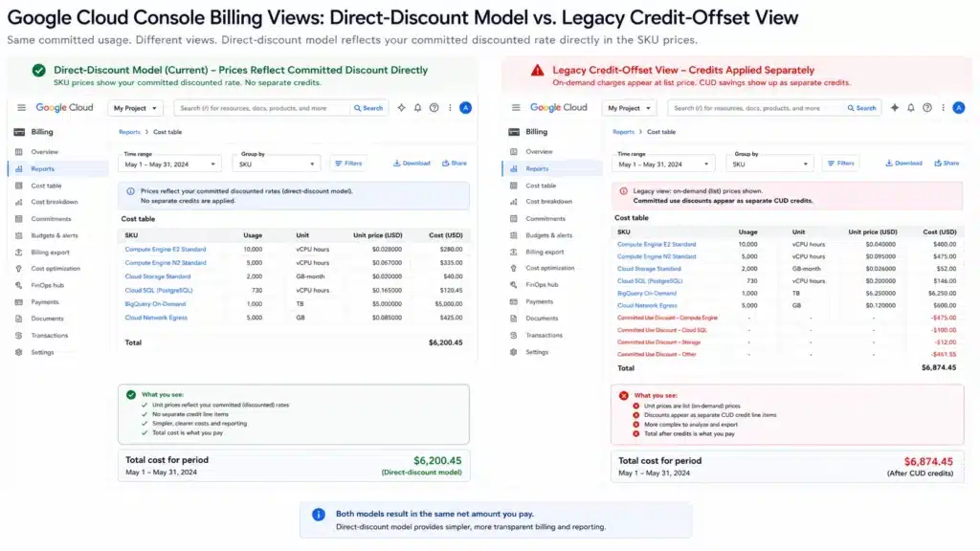Open Budgets & alerts in left sidebar
Image resolution: width=980 pixels, height=551 pixels.
pyautogui.click(x=55, y=235)
